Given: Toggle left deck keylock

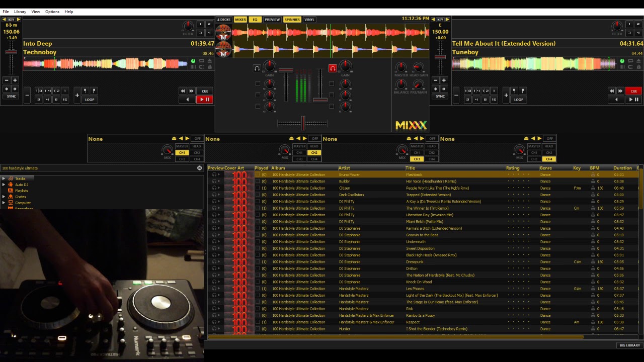Looking at the screenshot, I should tap(210, 67).
